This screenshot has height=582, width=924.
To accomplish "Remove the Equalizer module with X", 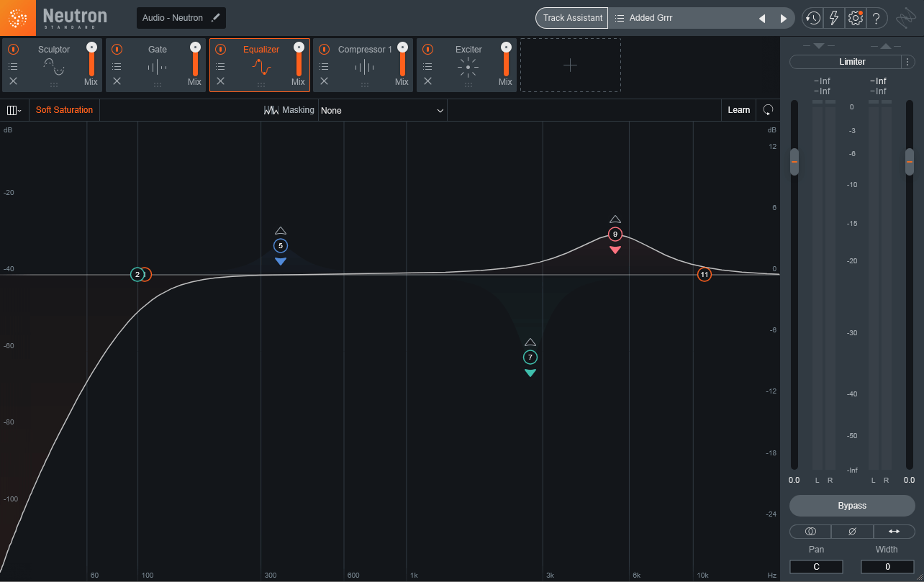I will pos(220,81).
